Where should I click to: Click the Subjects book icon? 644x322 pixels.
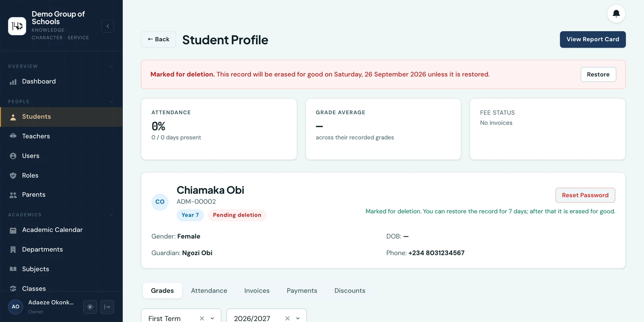point(13,269)
